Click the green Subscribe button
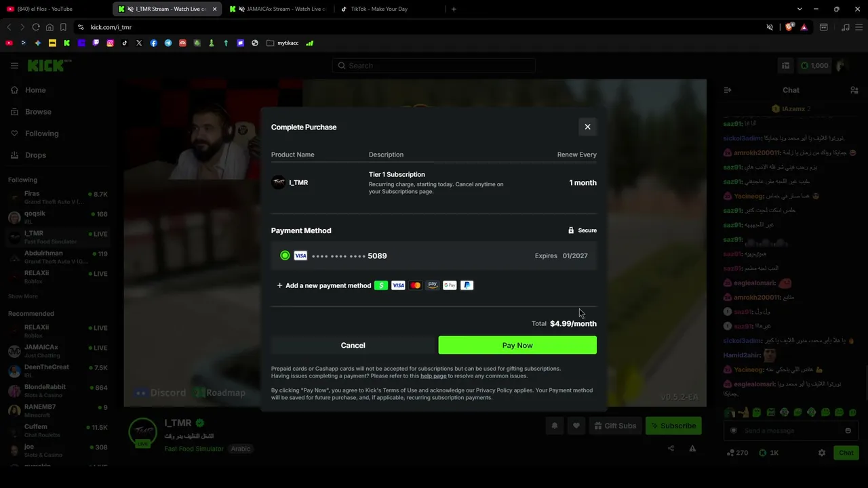 pos(673,426)
